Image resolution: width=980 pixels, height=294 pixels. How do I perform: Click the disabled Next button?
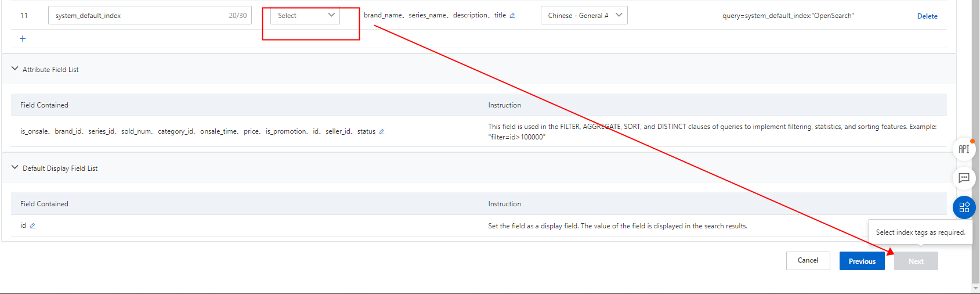[x=916, y=261]
